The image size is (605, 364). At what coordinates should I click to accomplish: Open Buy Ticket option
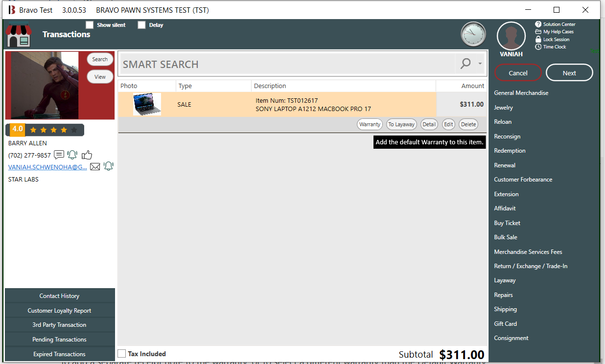click(x=507, y=223)
